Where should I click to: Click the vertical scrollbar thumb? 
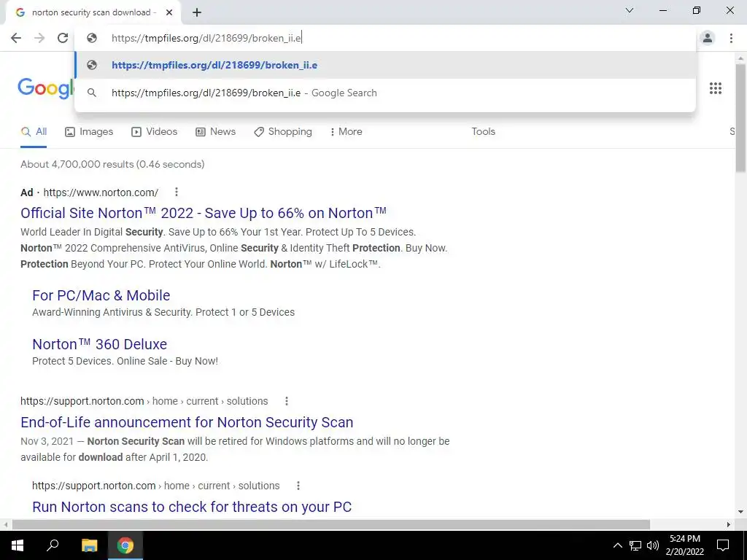741,117
